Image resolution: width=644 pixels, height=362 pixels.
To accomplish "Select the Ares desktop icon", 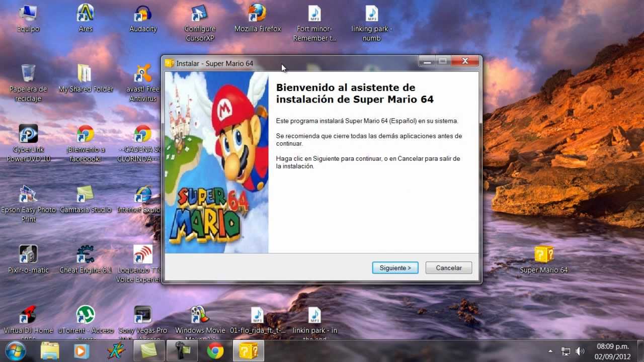I will click(x=86, y=19).
